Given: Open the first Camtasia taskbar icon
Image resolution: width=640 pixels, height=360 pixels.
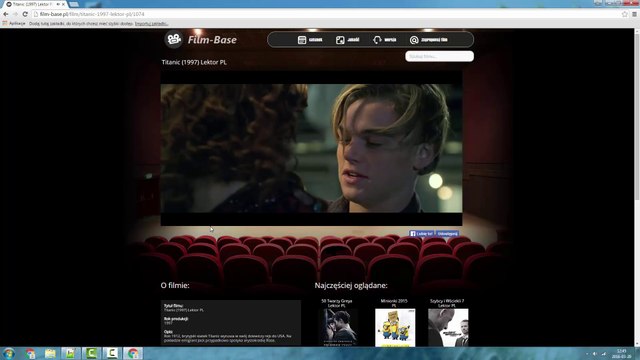Looking at the screenshot, I should (x=91, y=353).
